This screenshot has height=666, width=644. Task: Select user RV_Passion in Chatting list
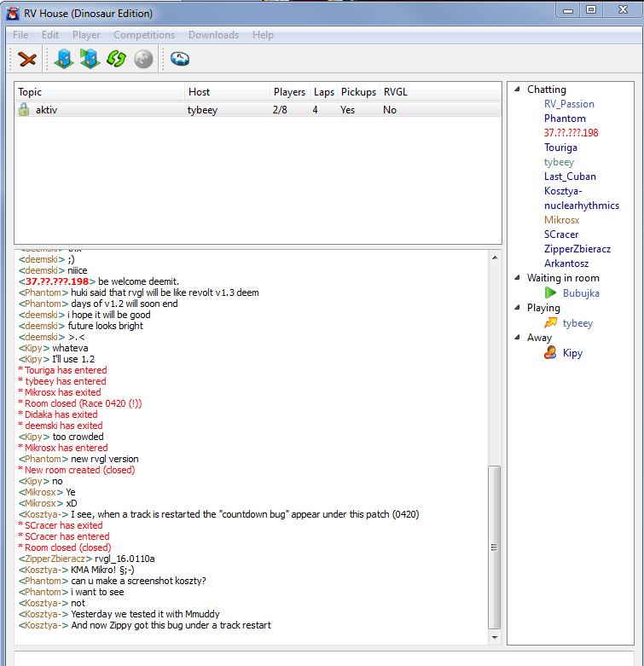click(569, 104)
